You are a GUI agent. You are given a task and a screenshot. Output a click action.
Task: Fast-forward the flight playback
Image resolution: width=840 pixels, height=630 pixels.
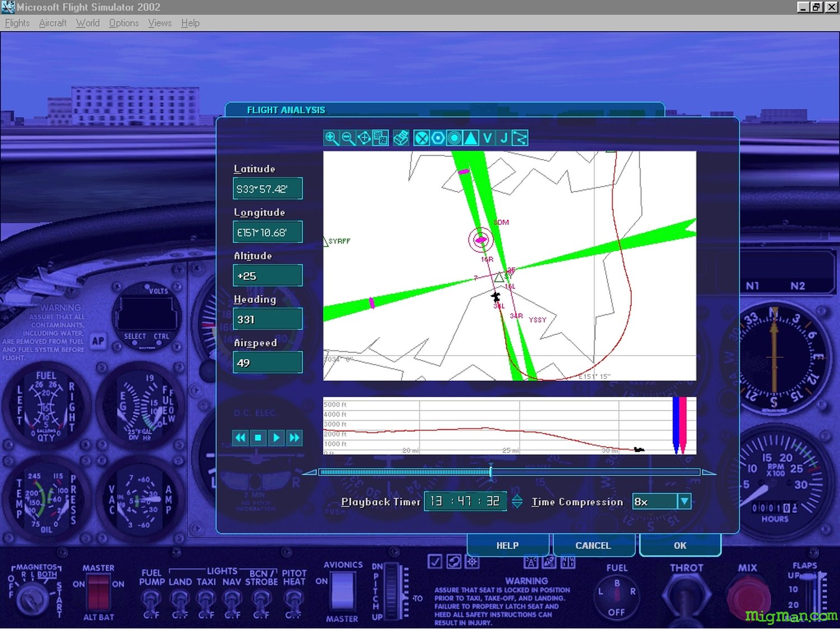tap(294, 437)
